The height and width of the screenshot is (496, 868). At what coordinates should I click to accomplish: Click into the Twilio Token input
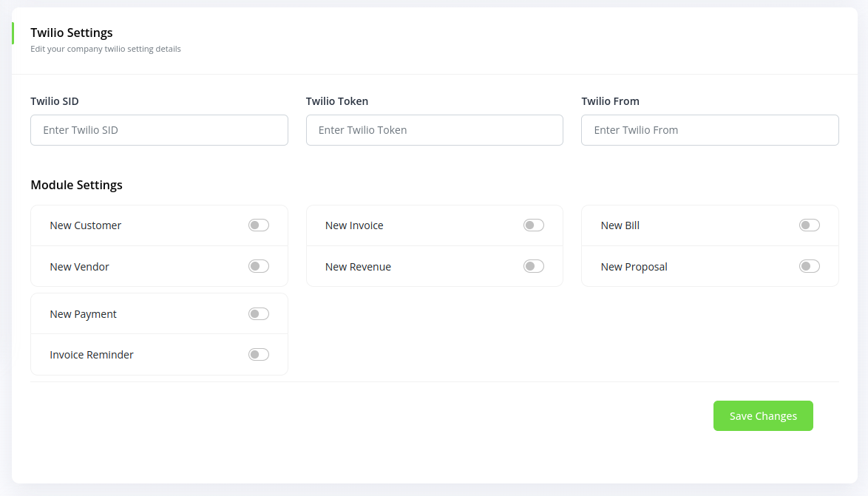click(x=435, y=130)
